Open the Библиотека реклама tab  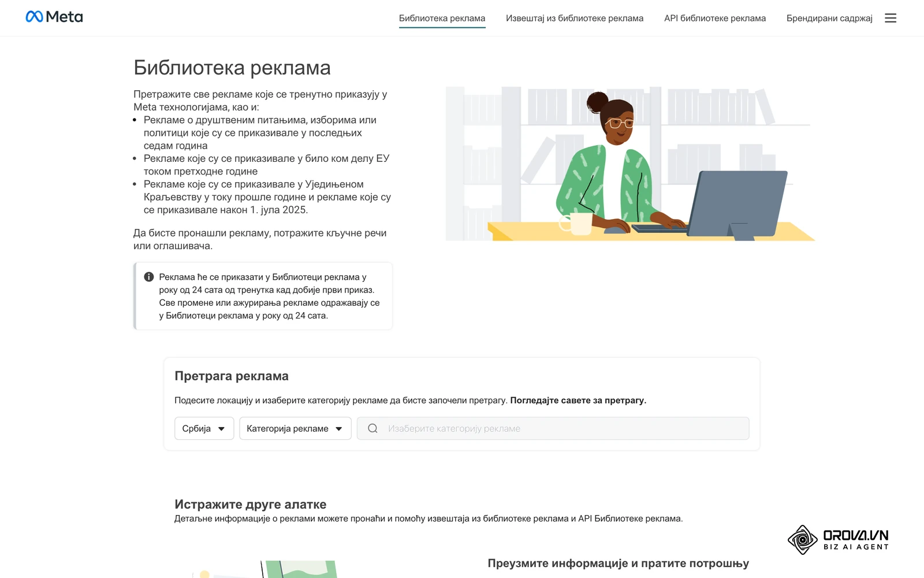[442, 18]
